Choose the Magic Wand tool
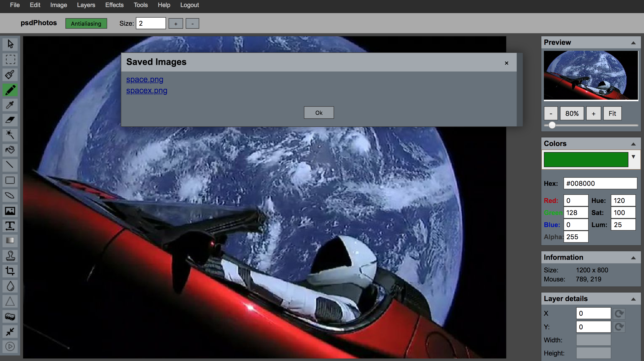This screenshot has height=361, width=644. pyautogui.click(x=10, y=135)
